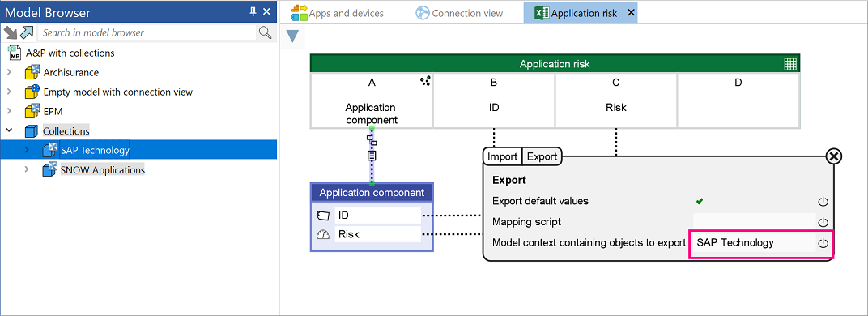
Task: Collapse the Collections tree node
Action: [9, 130]
